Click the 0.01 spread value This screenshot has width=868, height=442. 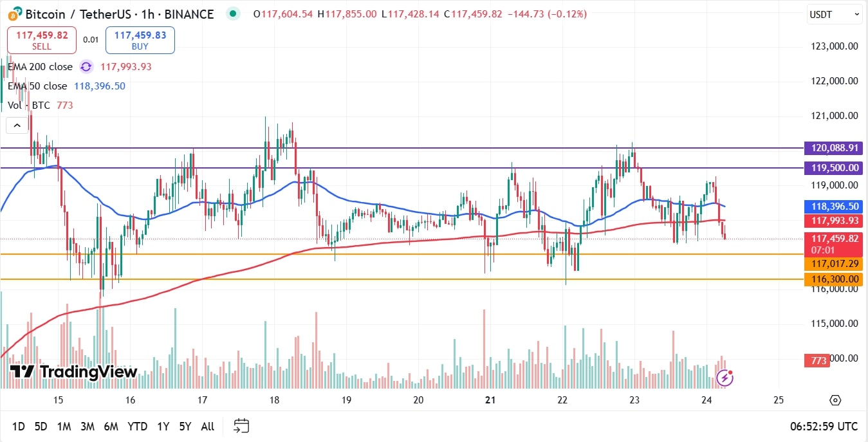click(x=91, y=40)
